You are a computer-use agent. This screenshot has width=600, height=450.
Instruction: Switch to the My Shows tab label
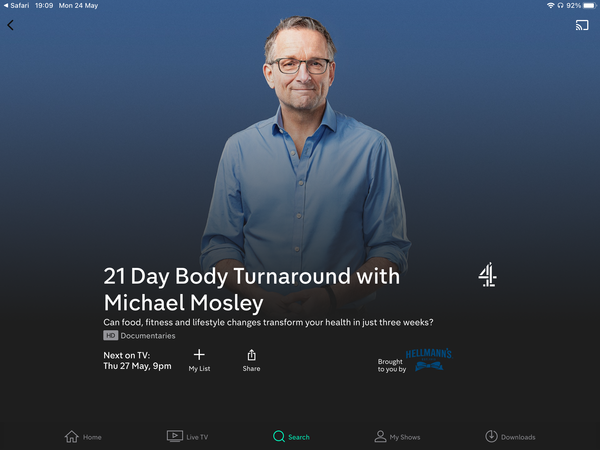(x=405, y=437)
